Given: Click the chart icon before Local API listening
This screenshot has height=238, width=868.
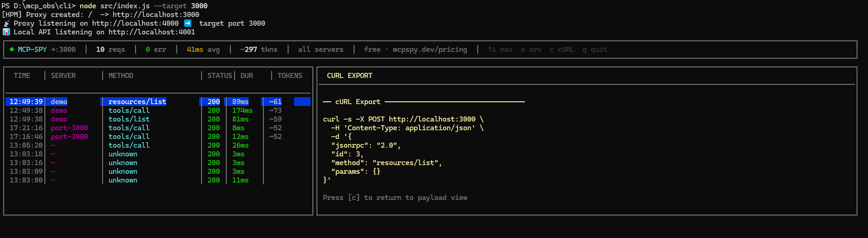Looking at the screenshot, I should (x=6, y=32).
